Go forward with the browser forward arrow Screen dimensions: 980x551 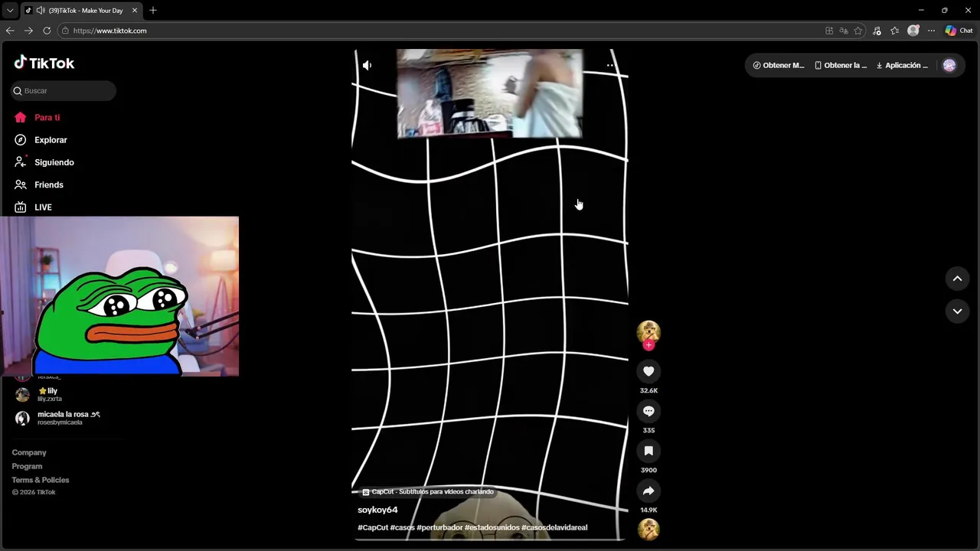(x=28, y=31)
